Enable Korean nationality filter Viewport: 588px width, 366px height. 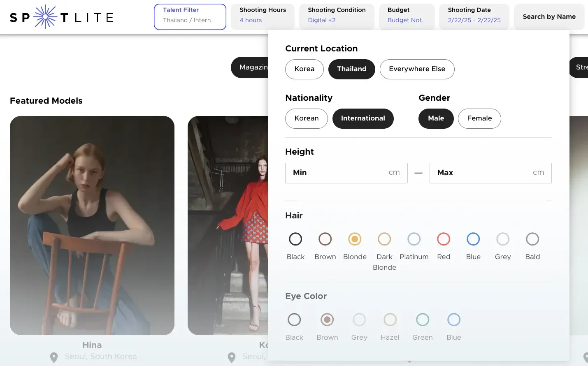307,118
